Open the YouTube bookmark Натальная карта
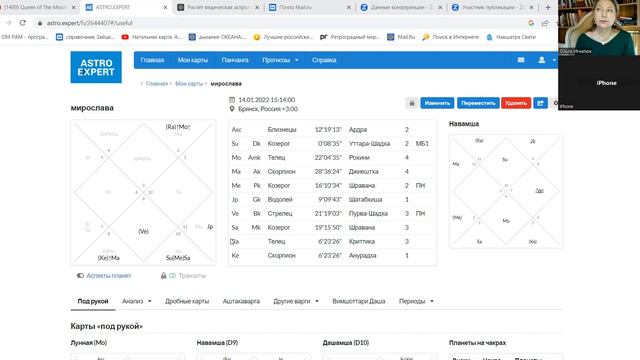Screen dimensions: 640x360 (x=151, y=37)
